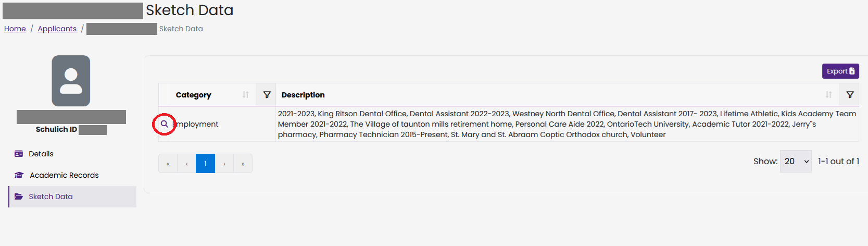Expand the Show 20 rows dropdown
Viewport: 868px width, 246px height.
796,162
